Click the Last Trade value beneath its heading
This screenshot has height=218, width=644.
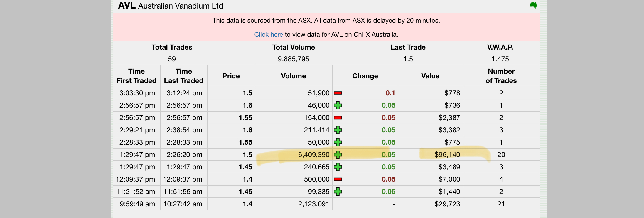point(408,59)
